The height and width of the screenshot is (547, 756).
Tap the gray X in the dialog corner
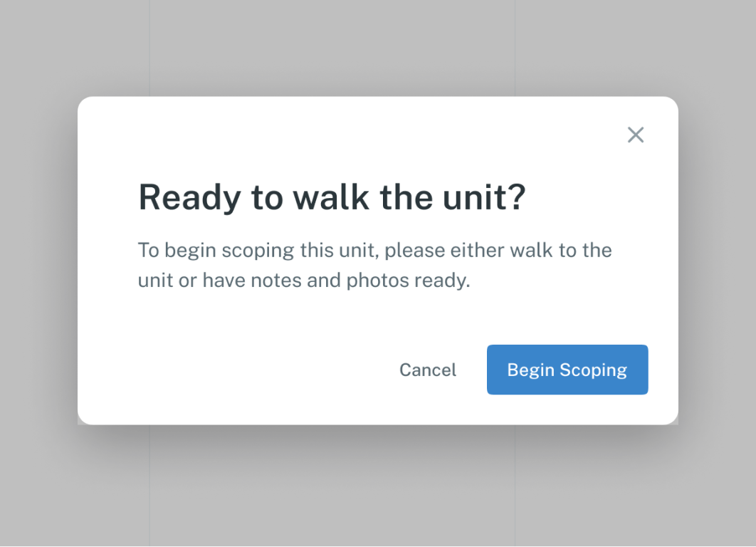coord(636,135)
